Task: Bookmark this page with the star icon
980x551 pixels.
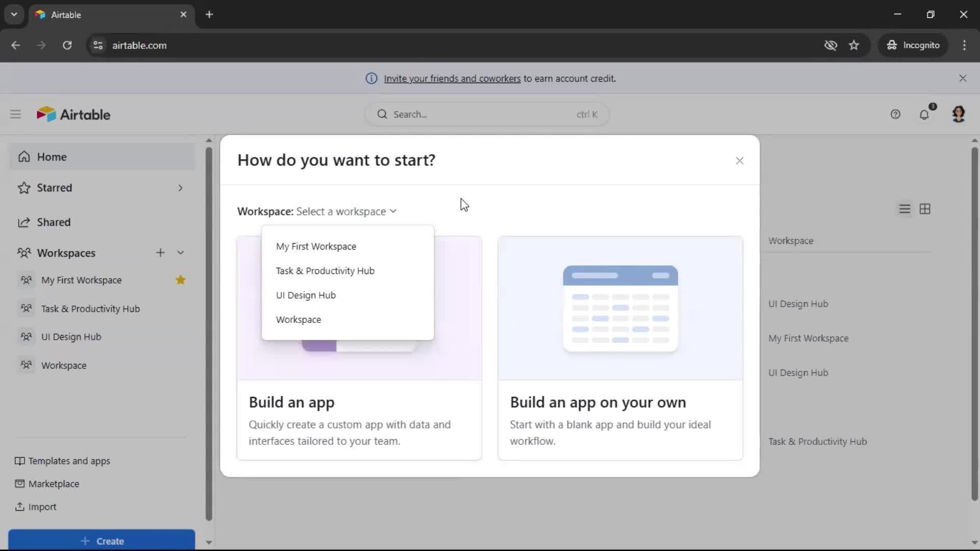Action: (854, 45)
